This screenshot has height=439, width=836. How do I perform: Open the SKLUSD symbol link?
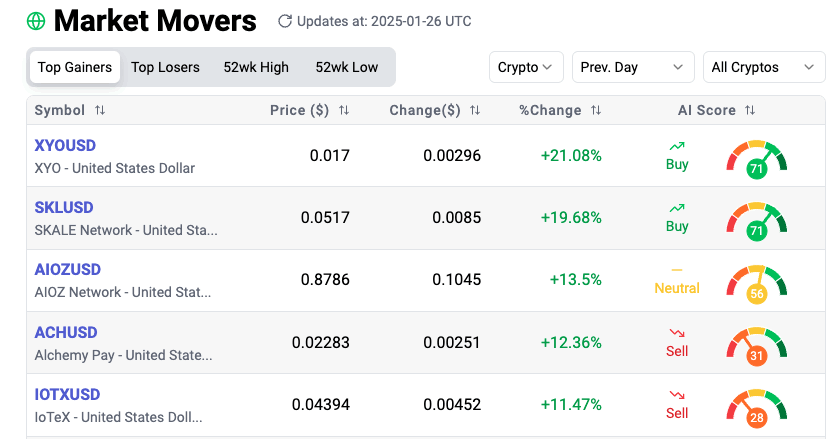64,207
